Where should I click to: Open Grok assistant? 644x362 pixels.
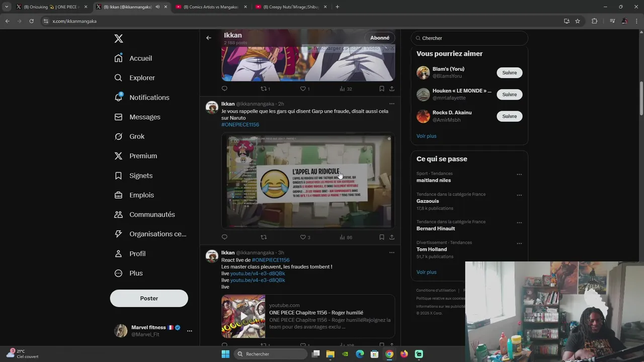click(129, 136)
